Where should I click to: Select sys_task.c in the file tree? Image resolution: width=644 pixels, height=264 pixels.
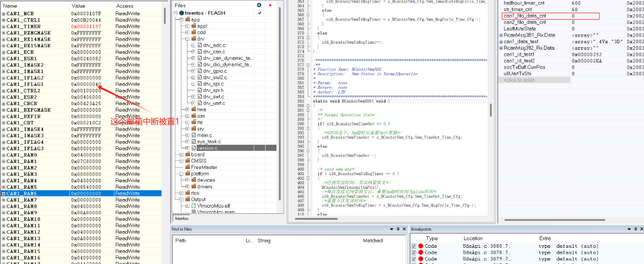click(209, 142)
